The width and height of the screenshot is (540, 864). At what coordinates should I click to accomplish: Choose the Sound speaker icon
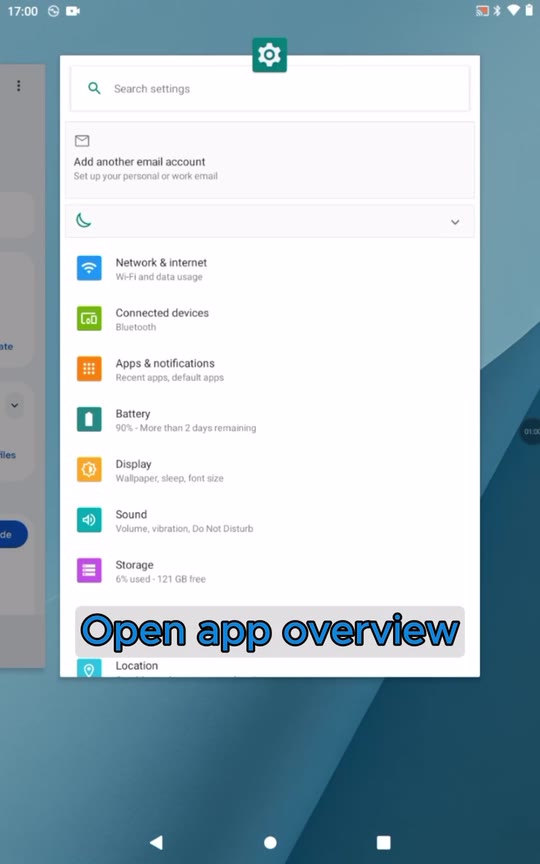tap(89, 520)
